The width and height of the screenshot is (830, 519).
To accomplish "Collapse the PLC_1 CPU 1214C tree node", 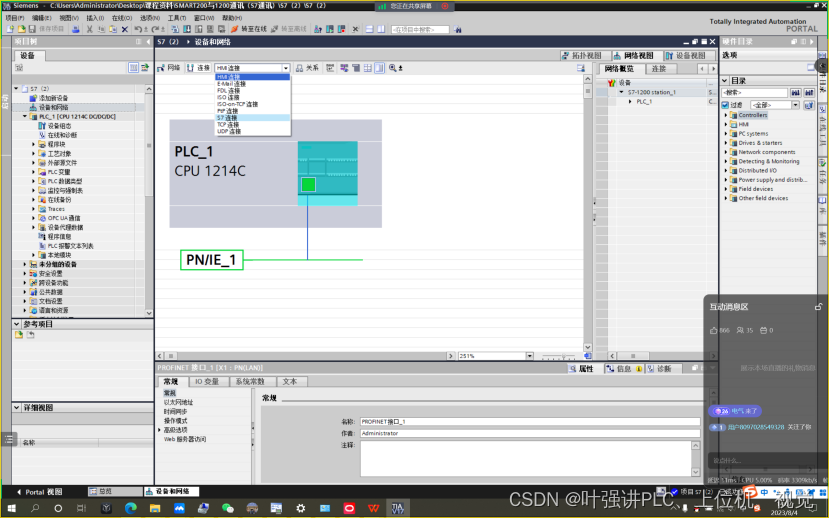I will pos(24,117).
